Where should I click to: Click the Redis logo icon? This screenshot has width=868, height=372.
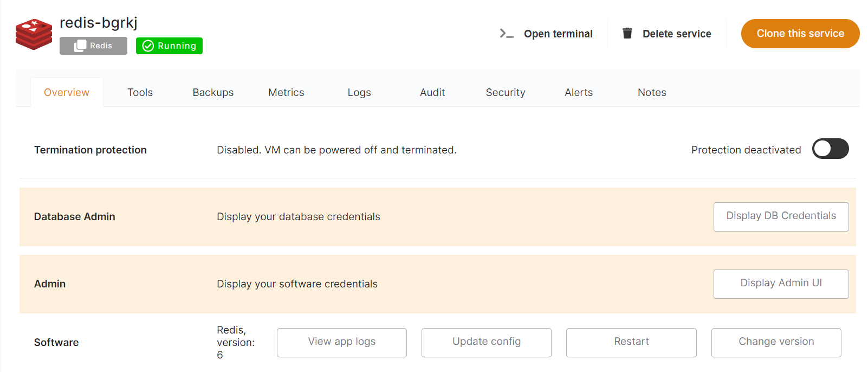(34, 34)
